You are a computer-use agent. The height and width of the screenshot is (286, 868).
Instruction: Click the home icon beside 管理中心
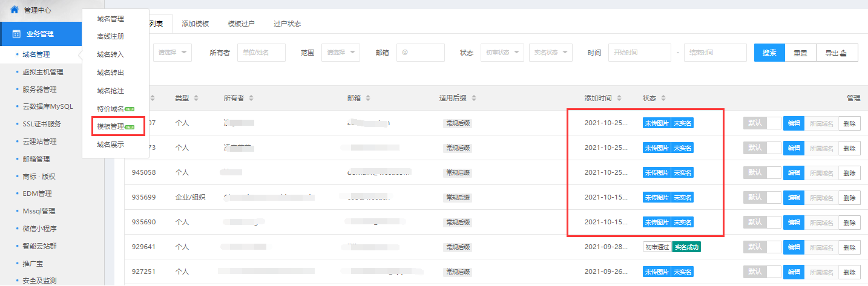pyautogui.click(x=15, y=10)
